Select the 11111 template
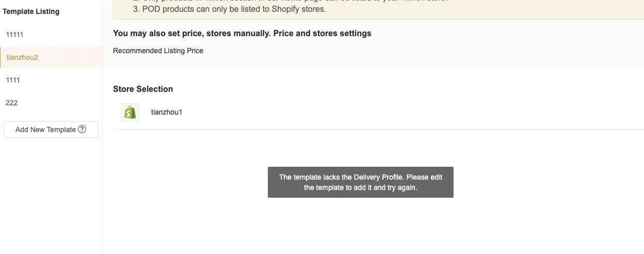644x254 pixels. (x=14, y=35)
